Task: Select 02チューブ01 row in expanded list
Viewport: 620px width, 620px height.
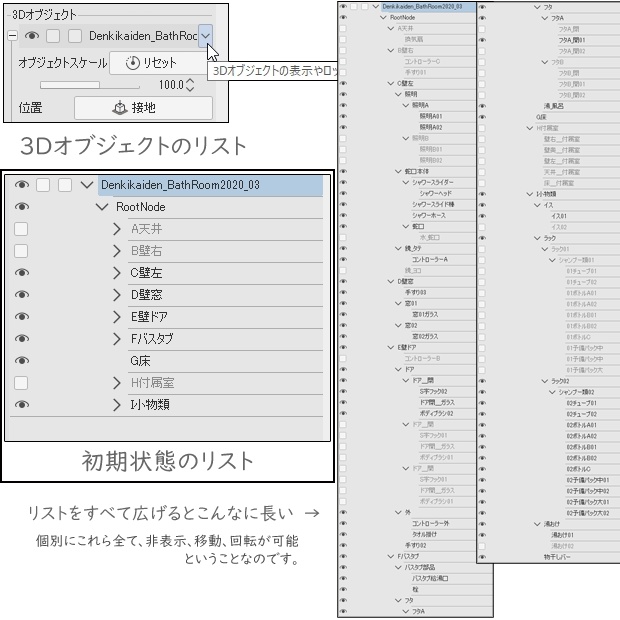Action: [581, 403]
